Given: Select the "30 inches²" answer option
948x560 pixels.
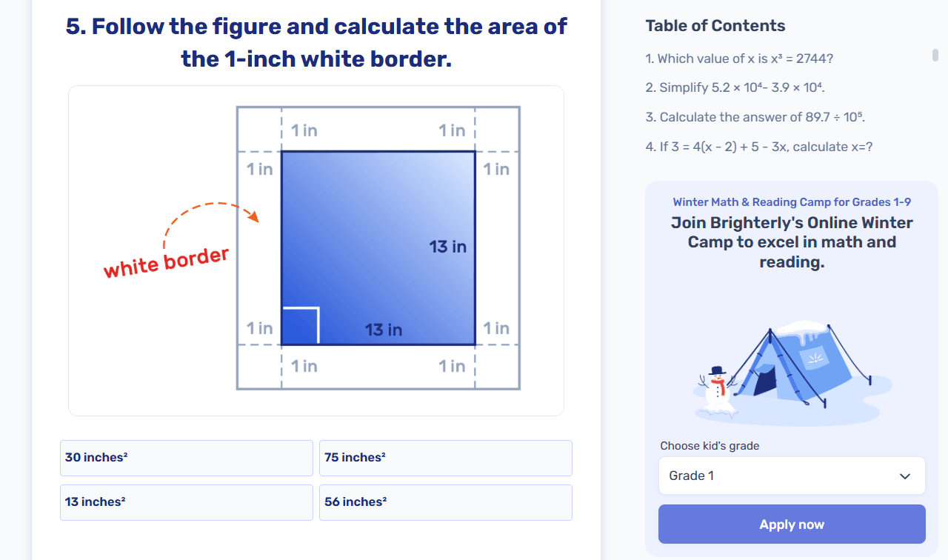Looking at the screenshot, I should (x=186, y=458).
